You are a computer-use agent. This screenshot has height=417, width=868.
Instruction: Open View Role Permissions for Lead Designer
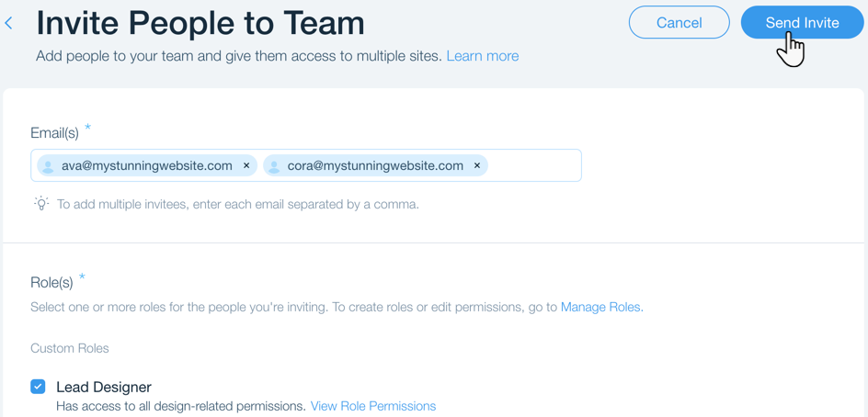point(373,407)
